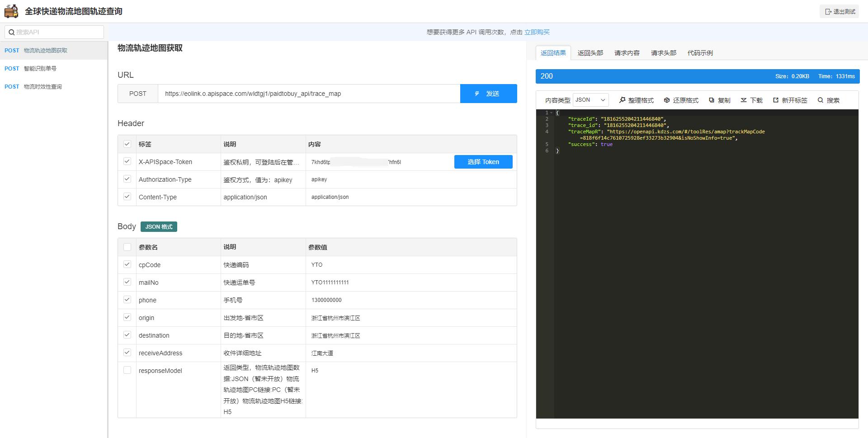Screen dimensions: 868x438
Task: Search the response with the 搜索 icon
Action: click(820, 100)
